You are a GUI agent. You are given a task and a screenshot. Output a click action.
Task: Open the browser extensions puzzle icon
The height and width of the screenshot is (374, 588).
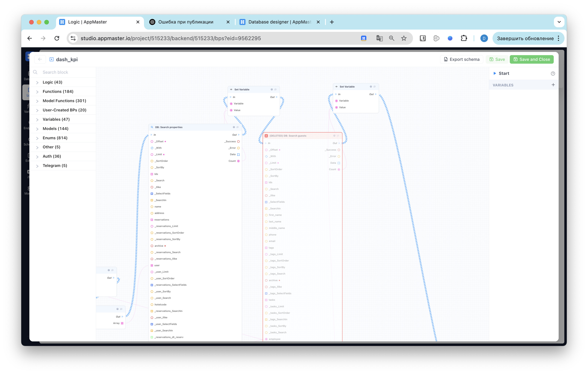pos(464,38)
